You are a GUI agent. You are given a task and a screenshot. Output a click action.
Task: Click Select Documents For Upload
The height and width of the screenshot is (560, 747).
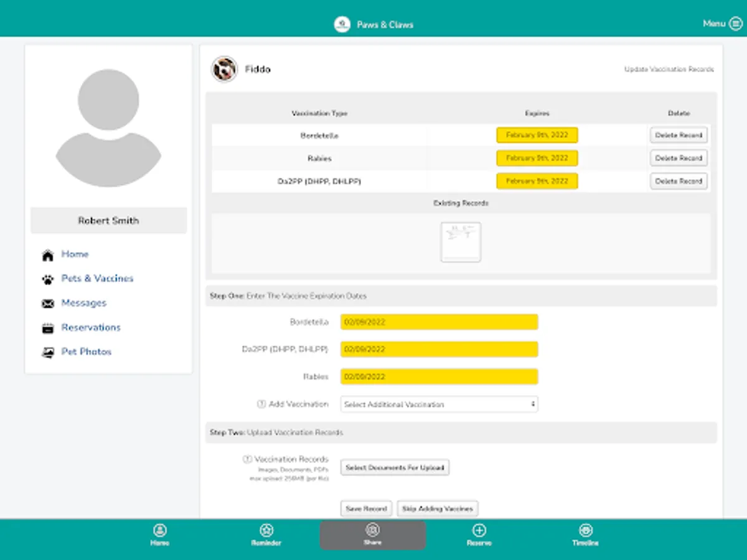click(395, 467)
